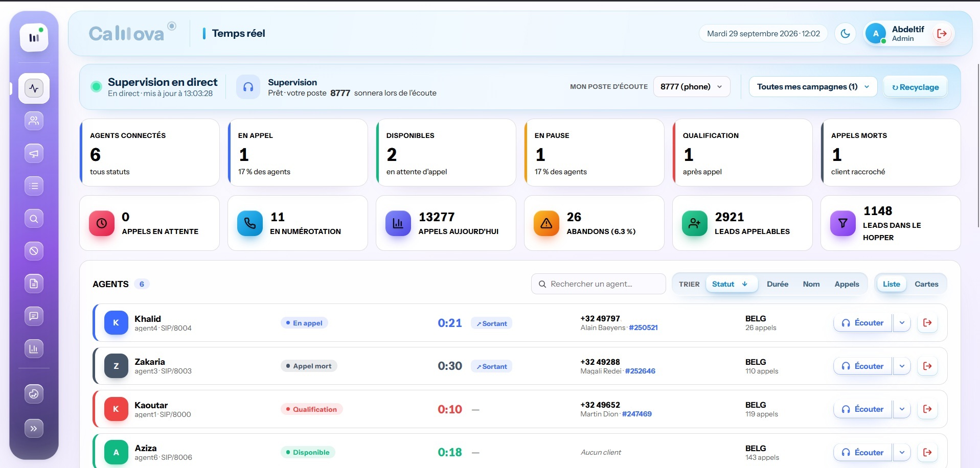This screenshot has width=980, height=468.
Task: Expand listen options for Khalid
Action: (x=902, y=323)
